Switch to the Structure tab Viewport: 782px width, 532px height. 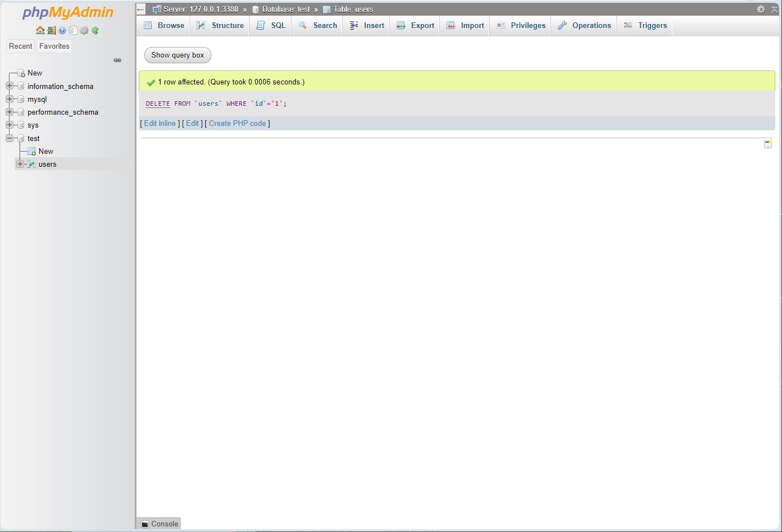tap(226, 25)
